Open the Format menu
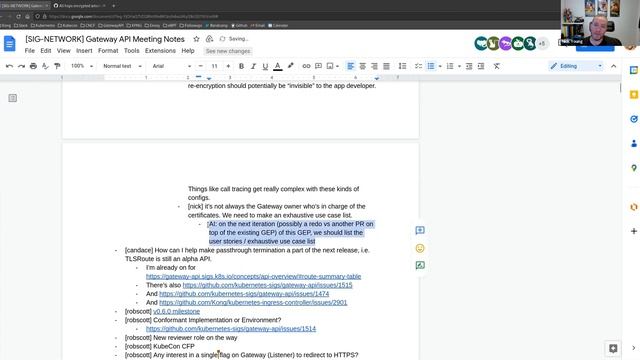This screenshot has height=360, width=640. pyautogui.click(x=108, y=51)
